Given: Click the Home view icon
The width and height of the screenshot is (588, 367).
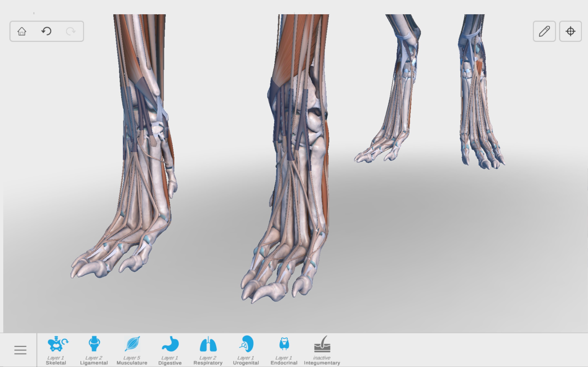Looking at the screenshot, I should click(22, 31).
